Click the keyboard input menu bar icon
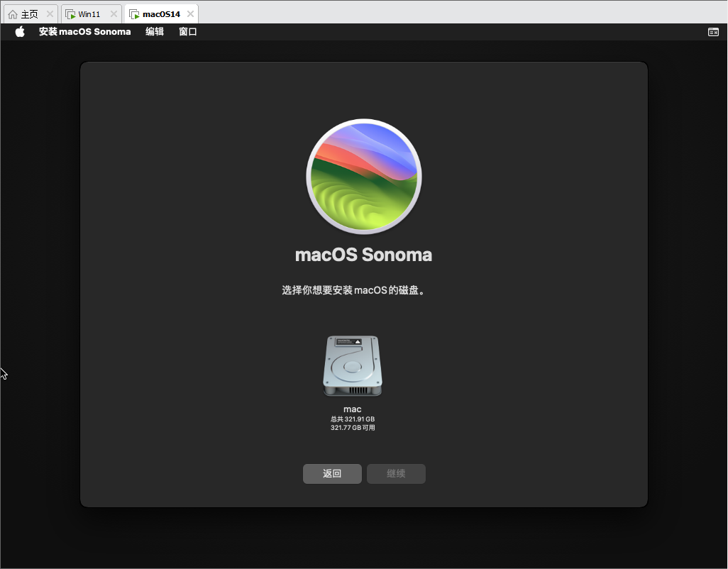728x569 pixels. click(713, 32)
